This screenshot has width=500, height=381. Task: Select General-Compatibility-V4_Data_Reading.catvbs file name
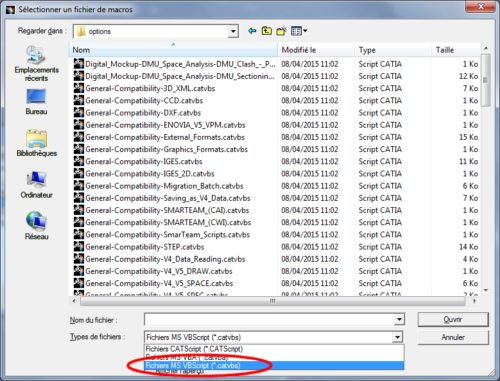tap(165, 259)
